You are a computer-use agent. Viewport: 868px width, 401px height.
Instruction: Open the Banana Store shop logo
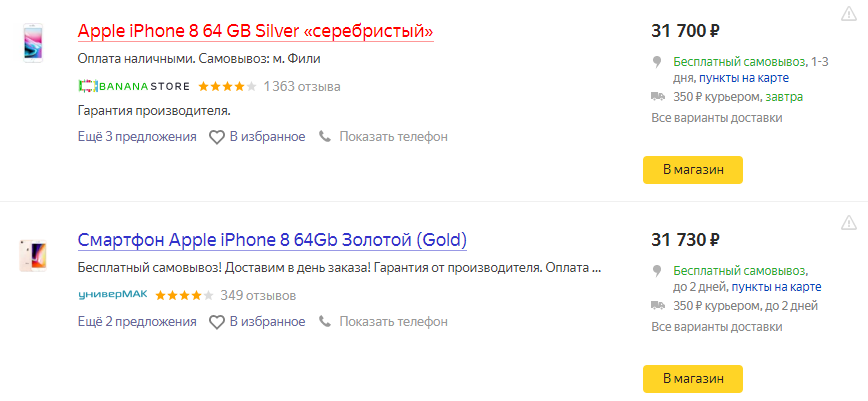[x=134, y=86]
